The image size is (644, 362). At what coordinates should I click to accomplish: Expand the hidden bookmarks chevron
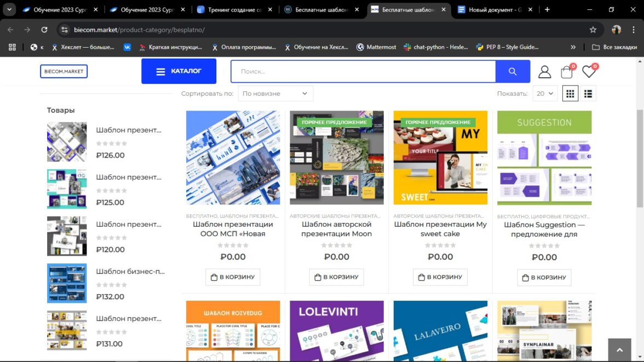[x=573, y=47]
